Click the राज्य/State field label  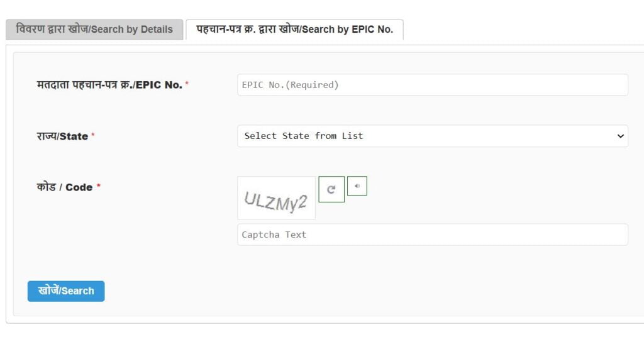(62, 136)
